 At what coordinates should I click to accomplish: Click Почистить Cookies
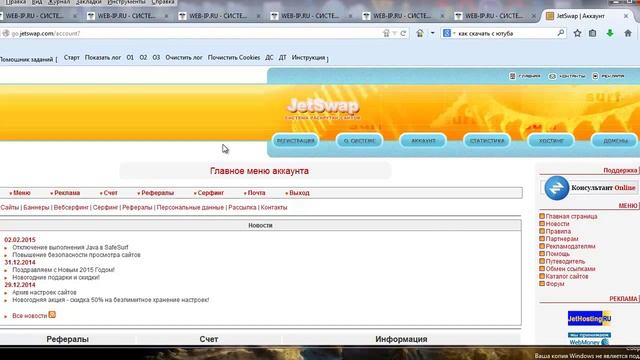click(234, 58)
